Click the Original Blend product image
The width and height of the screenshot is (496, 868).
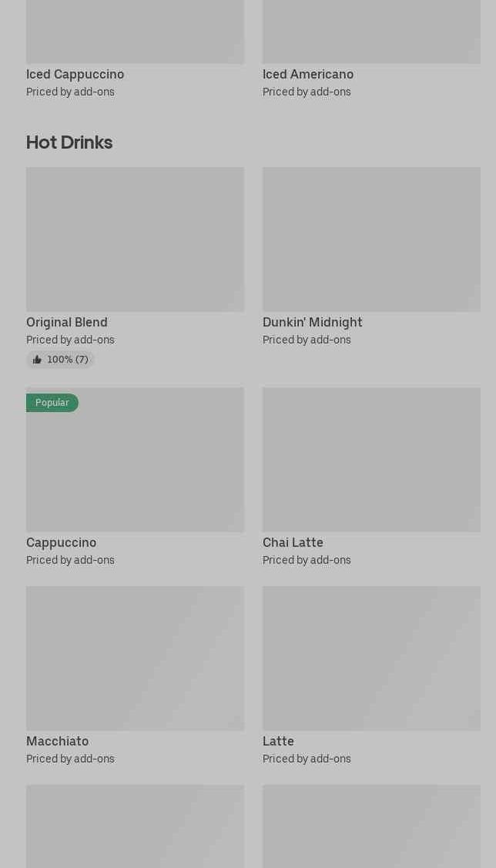pos(135,239)
